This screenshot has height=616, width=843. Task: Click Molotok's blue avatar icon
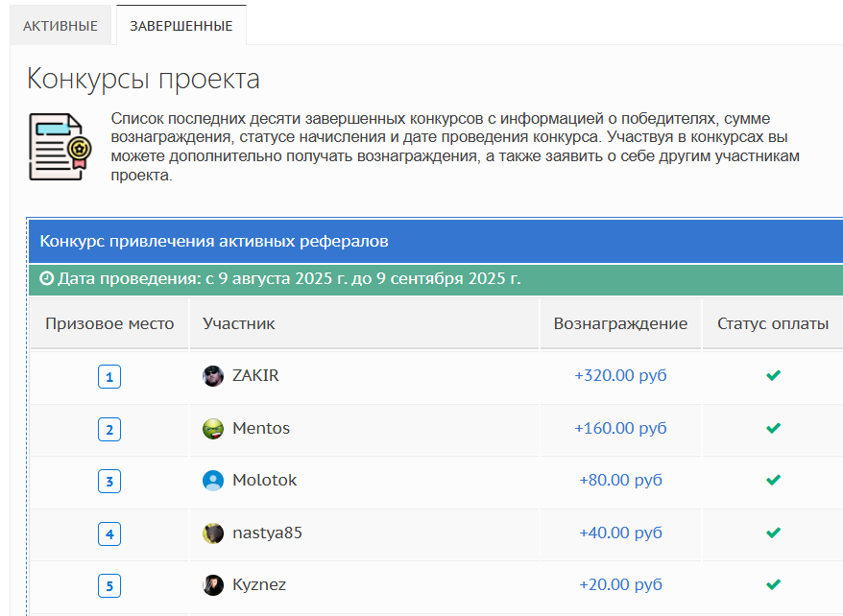[213, 481]
